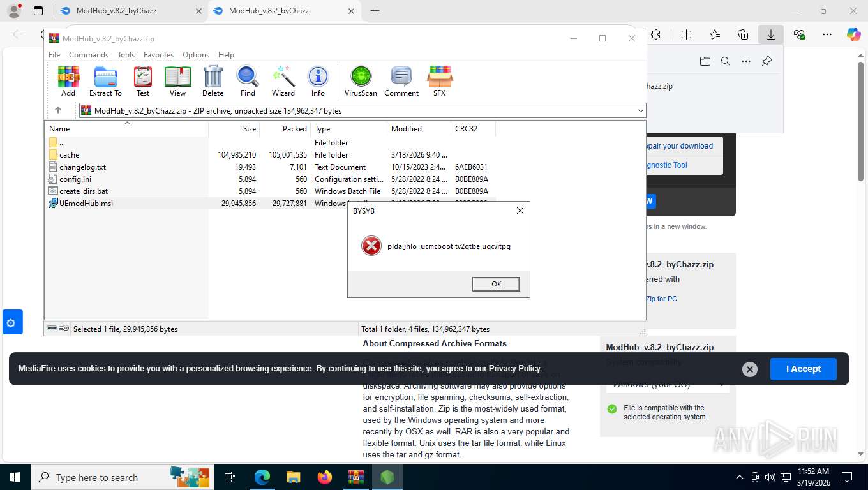Open the Commands menu
868x490 pixels.
89,55
